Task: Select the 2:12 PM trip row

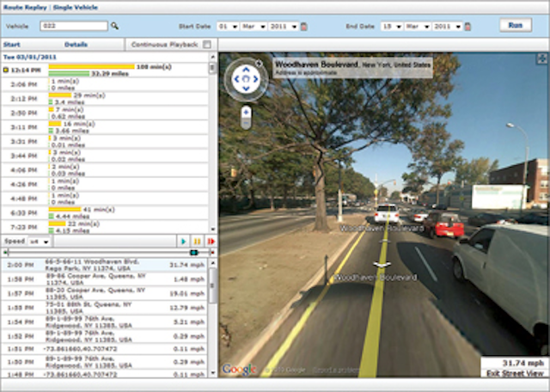Action: pos(105,99)
